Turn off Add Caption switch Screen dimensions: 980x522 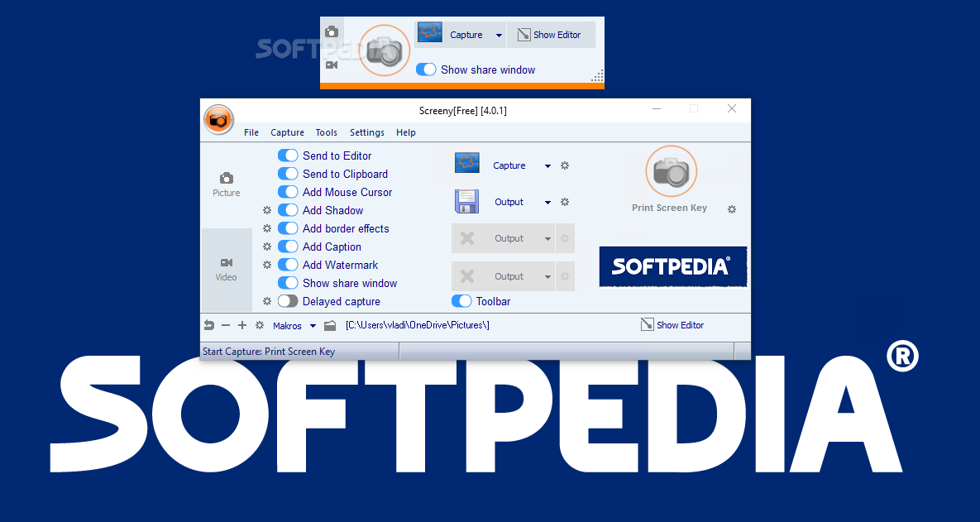pos(288,246)
